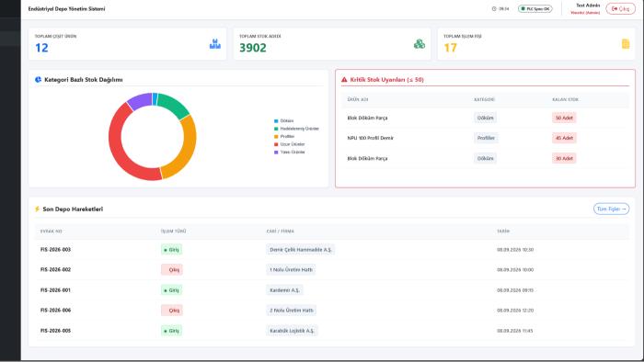The height and width of the screenshot is (362, 644).
Task: Open receipt FIS-2026-001
Action: click(55, 290)
